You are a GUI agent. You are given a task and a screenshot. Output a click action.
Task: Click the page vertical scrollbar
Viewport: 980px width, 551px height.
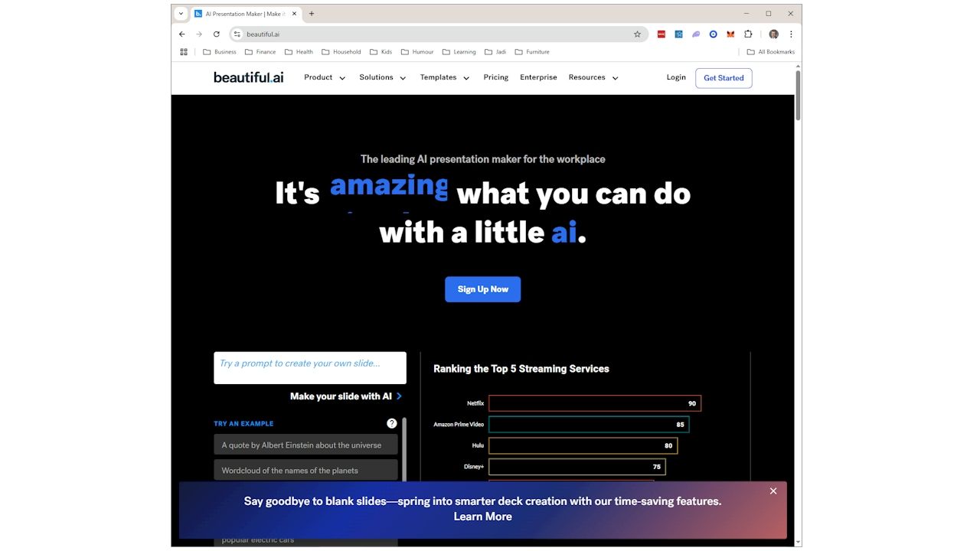[x=798, y=96]
